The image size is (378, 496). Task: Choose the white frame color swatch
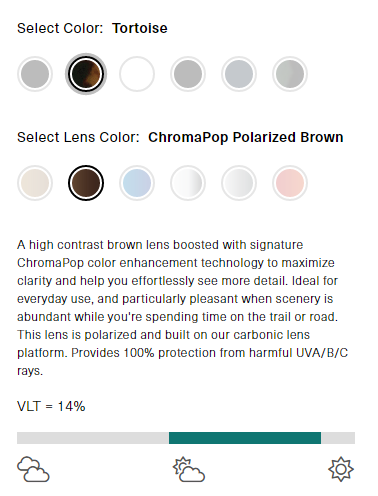[137, 74]
